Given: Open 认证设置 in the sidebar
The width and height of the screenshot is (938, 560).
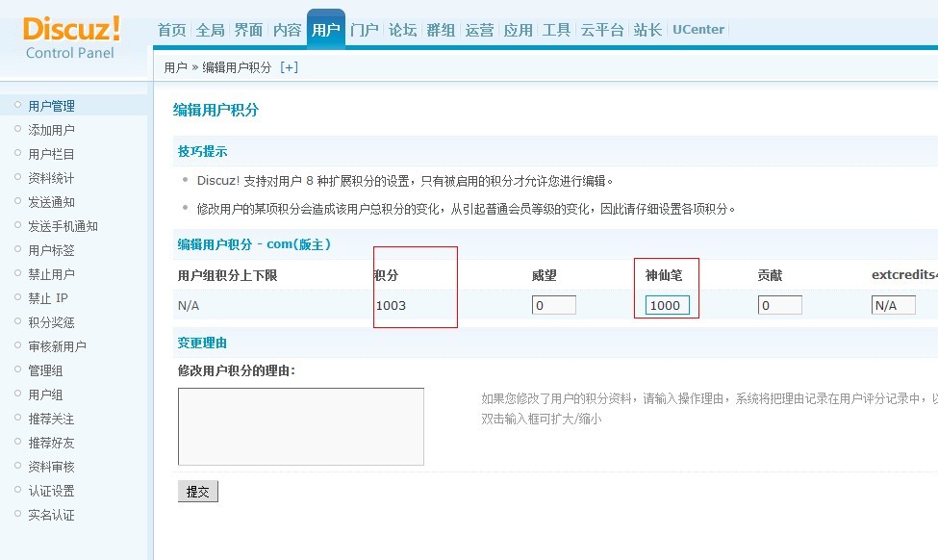Looking at the screenshot, I should point(51,491).
